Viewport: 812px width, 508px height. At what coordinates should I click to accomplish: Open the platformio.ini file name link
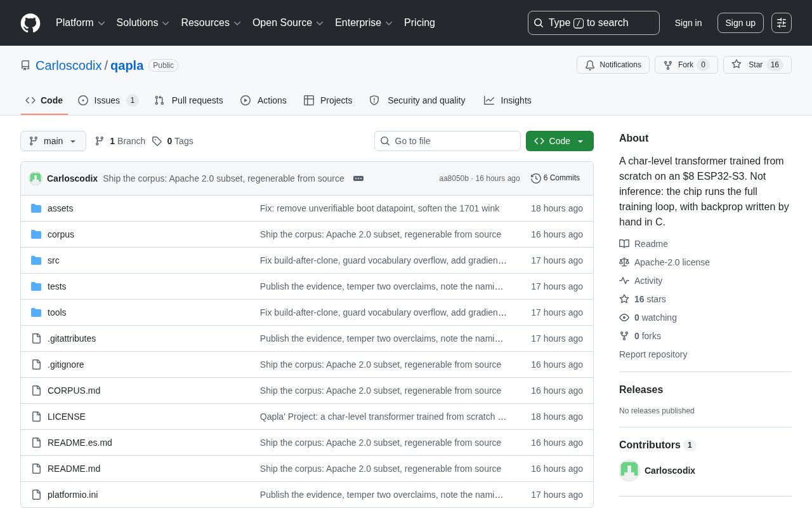[x=72, y=495]
